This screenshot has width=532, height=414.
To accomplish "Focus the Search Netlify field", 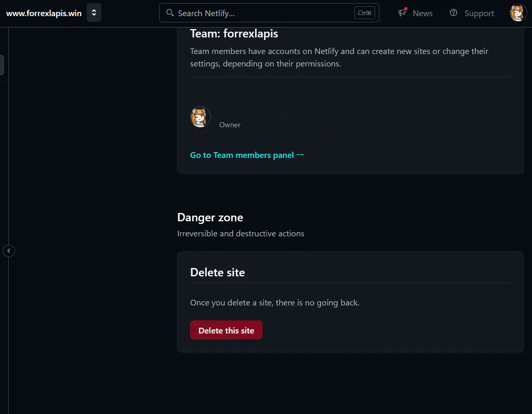I will pyautogui.click(x=260, y=13).
